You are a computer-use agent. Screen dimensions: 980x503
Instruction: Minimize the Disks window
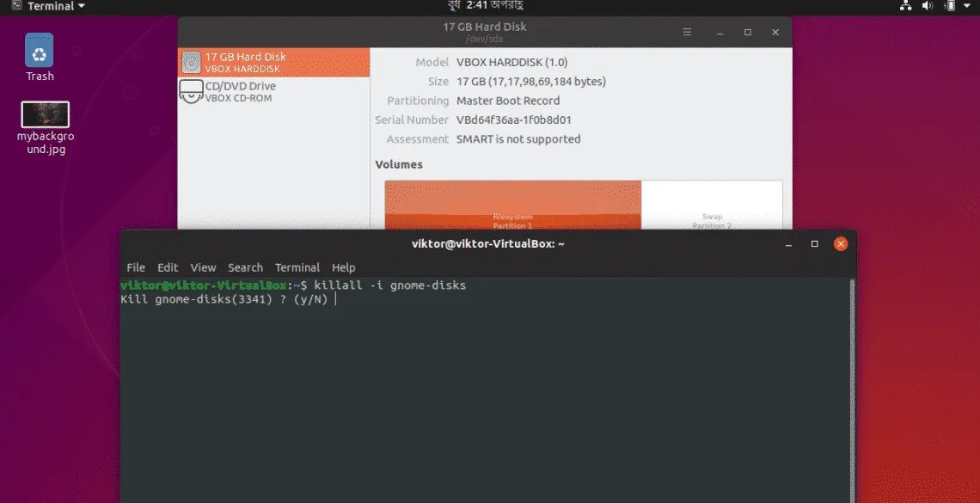point(720,33)
